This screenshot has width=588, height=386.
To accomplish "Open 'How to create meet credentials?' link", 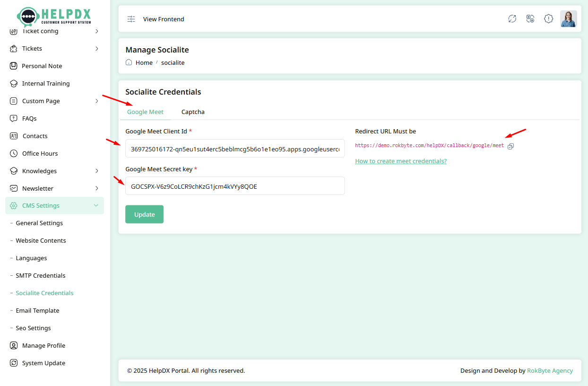I will (x=401, y=161).
